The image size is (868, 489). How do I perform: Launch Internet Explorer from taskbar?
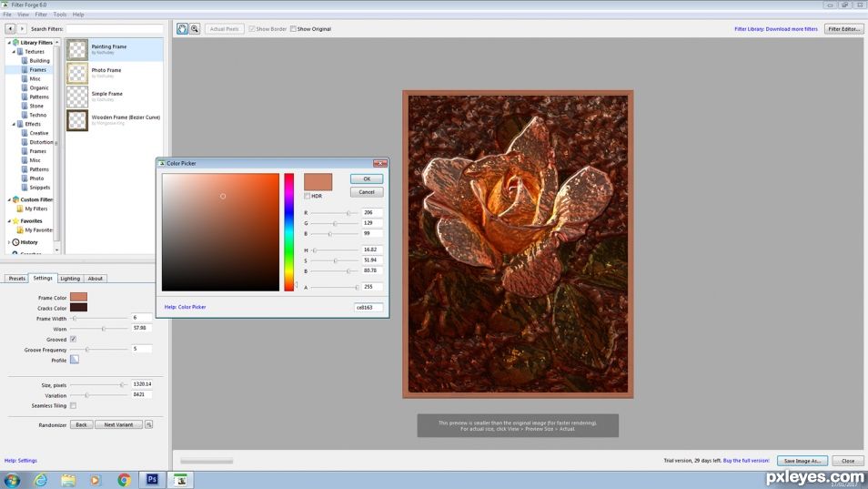(40, 480)
